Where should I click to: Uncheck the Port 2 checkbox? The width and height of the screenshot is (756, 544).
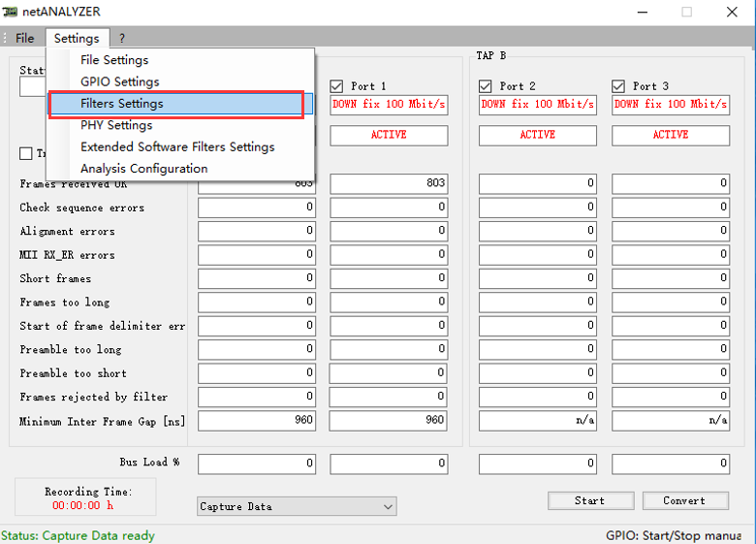click(x=485, y=86)
